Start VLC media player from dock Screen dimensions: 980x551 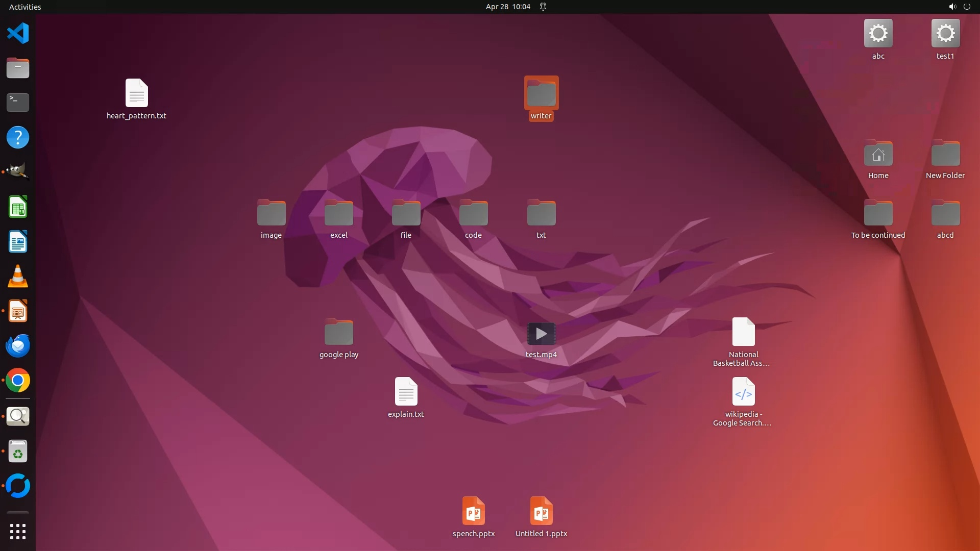coord(18,277)
